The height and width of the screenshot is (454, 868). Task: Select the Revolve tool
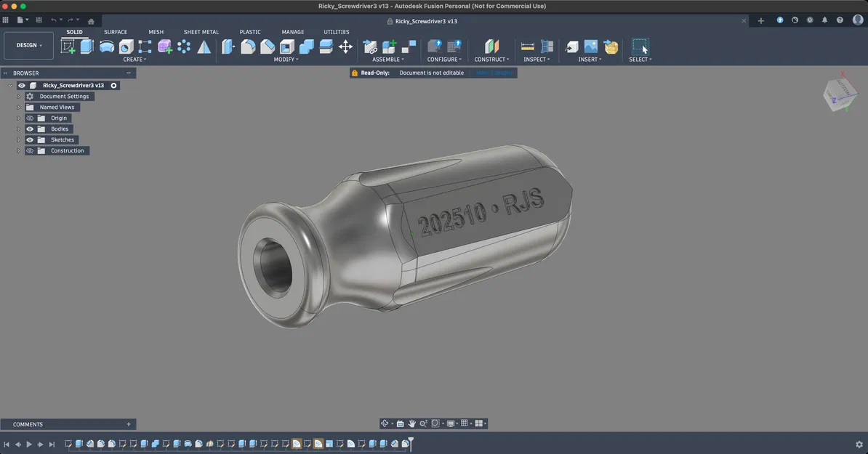pos(106,47)
